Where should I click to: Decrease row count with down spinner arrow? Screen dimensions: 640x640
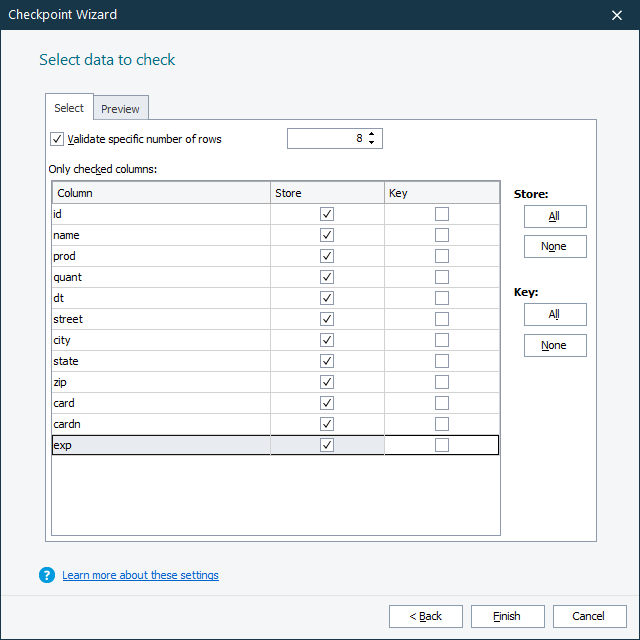click(372, 143)
